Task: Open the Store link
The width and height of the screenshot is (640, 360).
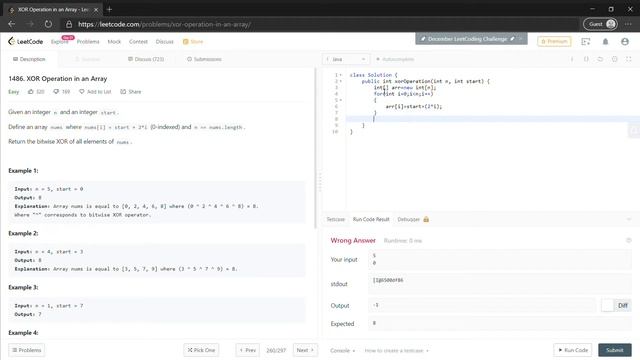Action: (x=193, y=42)
